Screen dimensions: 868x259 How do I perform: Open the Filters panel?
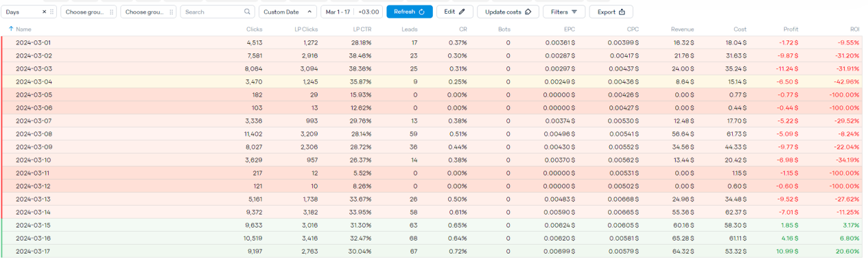564,12
